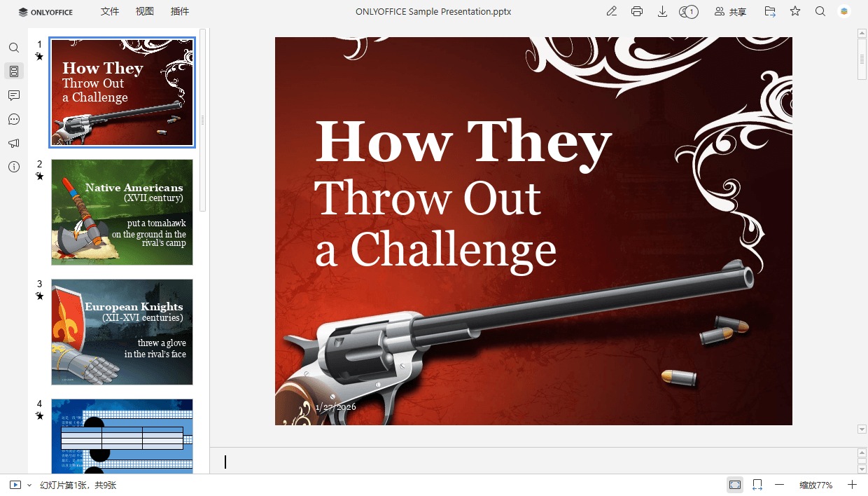Open the comments panel in the left sidebar
This screenshot has width=868, height=496.
click(x=14, y=95)
